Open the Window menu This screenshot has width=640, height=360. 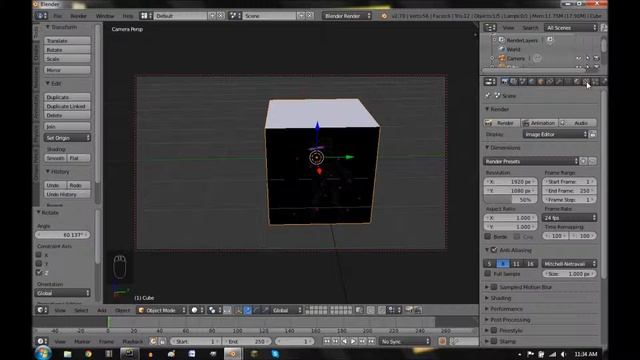[x=105, y=16]
